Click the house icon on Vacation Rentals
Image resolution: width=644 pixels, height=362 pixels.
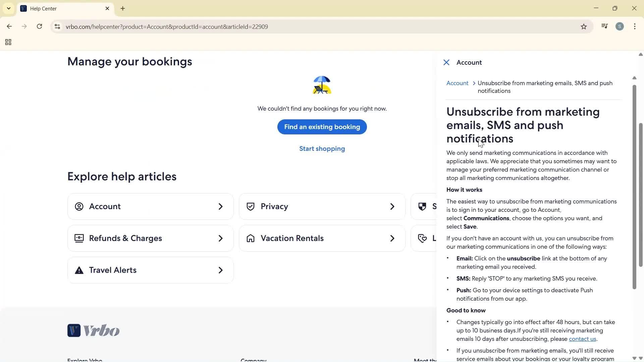251,238
